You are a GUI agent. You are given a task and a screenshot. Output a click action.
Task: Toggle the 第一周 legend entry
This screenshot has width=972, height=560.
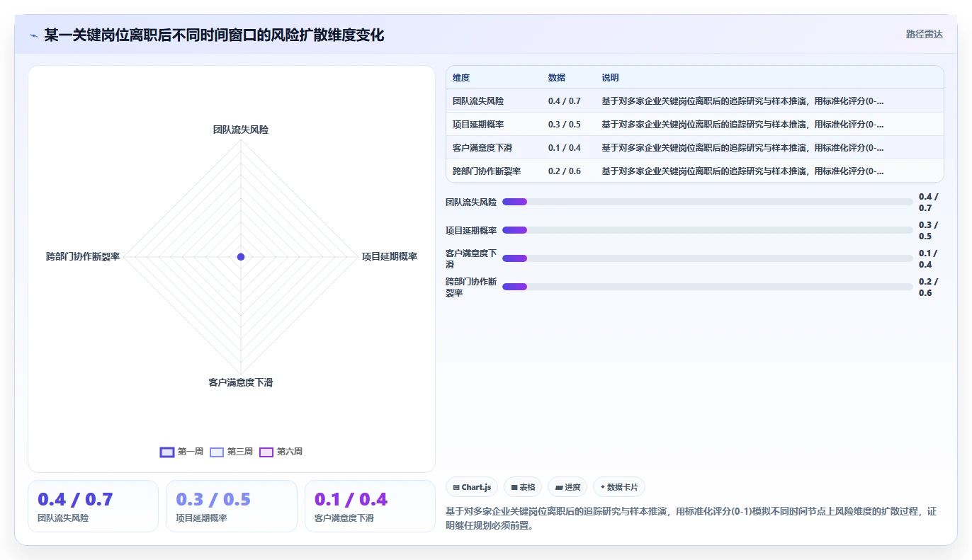pyautogui.click(x=181, y=452)
